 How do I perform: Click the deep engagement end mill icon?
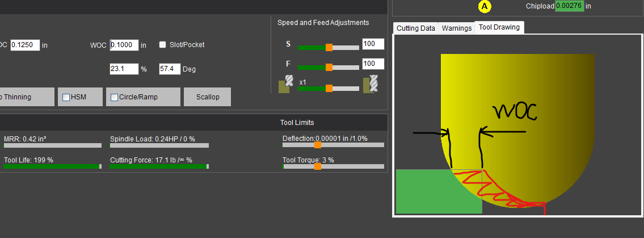coord(371,83)
